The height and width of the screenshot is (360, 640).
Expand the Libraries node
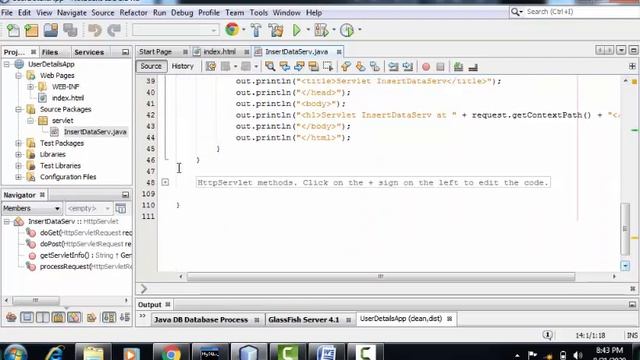click(x=18, y=154)
